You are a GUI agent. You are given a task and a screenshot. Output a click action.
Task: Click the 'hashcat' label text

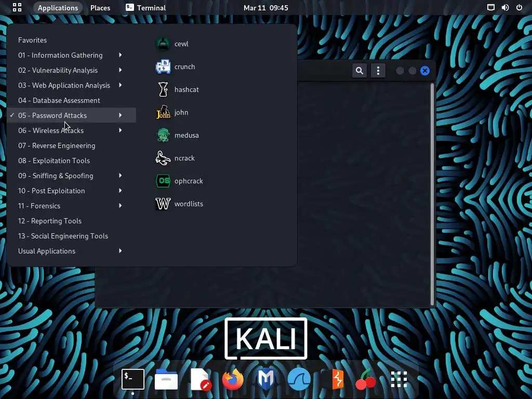[187, 89]
